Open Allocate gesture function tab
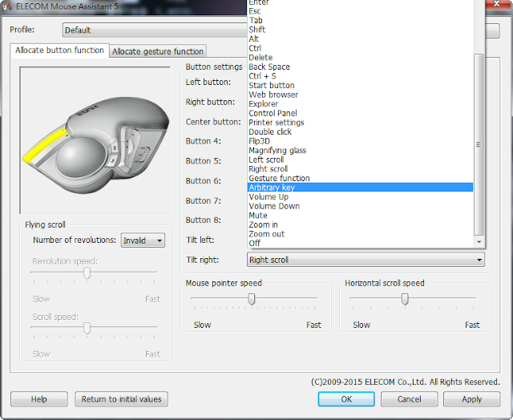The image size is (513, 420). 158,51
